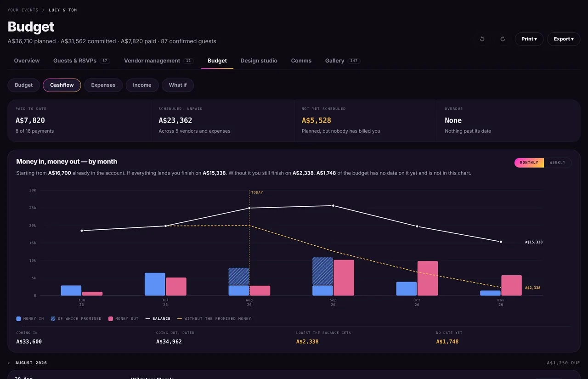Select the Cashflow pill

pyautogui.click(x=62, y=85)
